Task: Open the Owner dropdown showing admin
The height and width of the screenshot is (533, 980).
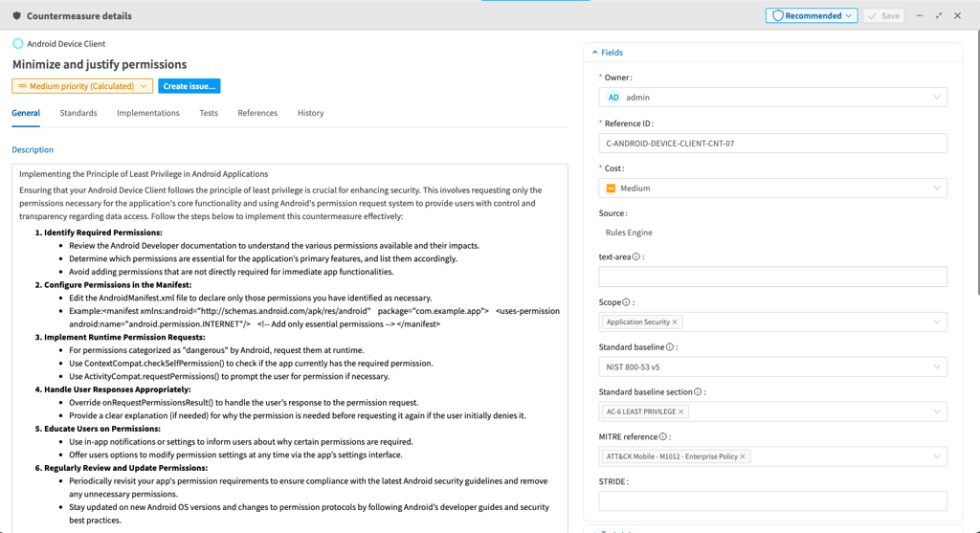Action: 772,98
